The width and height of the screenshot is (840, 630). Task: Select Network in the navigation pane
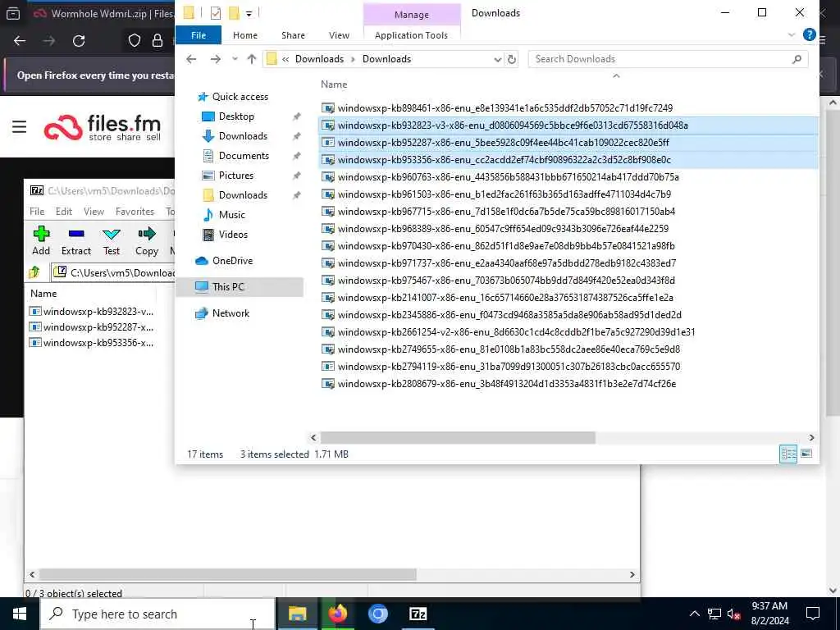(231, 313)
